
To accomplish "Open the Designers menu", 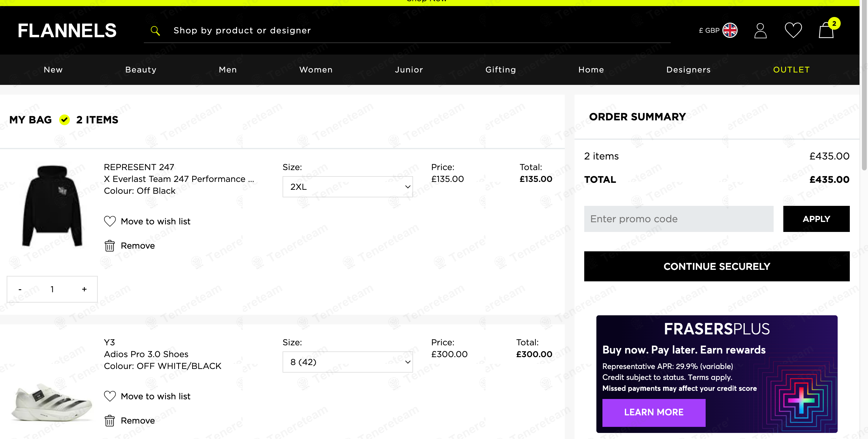I will coord(688,70).
